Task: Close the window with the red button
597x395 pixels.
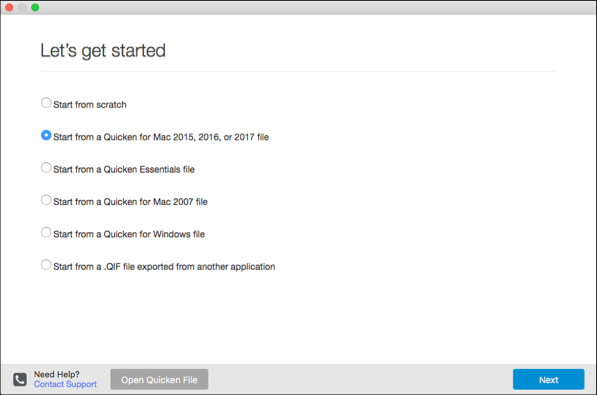Action: 9,7
